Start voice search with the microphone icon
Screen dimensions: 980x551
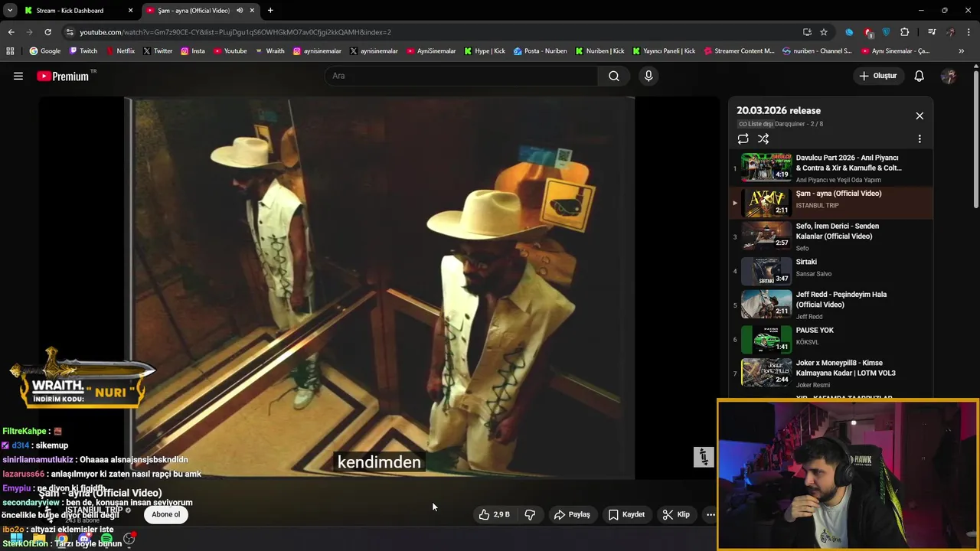(x=648, y=76)
